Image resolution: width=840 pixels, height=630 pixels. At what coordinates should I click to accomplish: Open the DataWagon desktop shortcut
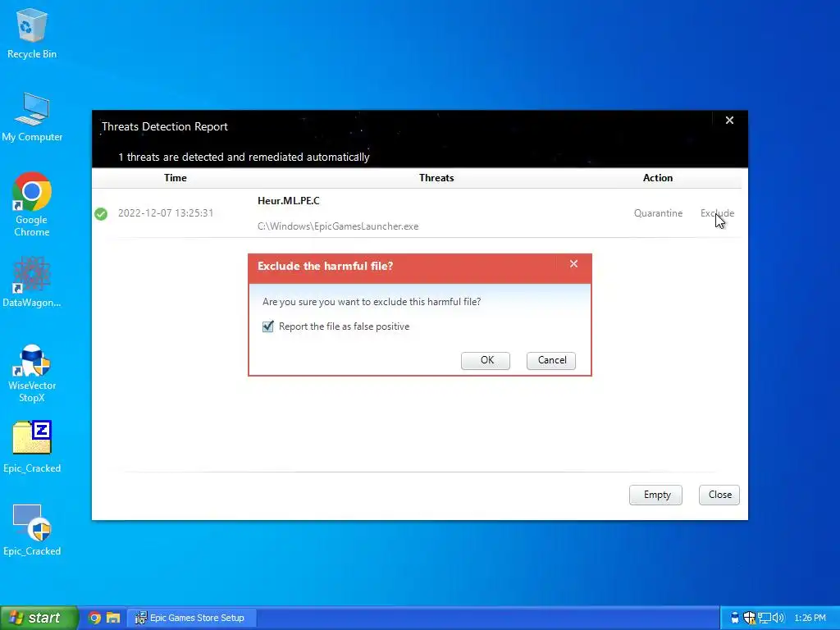[x=32, y=282]
